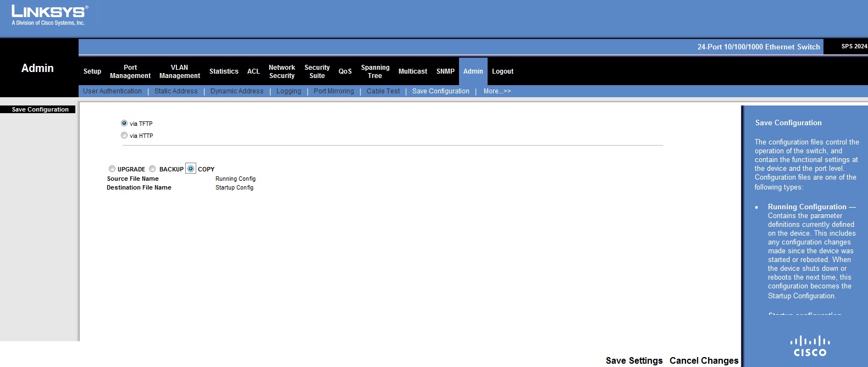The width and height of the screenshot is (868, 367).
Task: Switch to the Statistics tab
Action: pyautogui.click(x=224, y=71)
